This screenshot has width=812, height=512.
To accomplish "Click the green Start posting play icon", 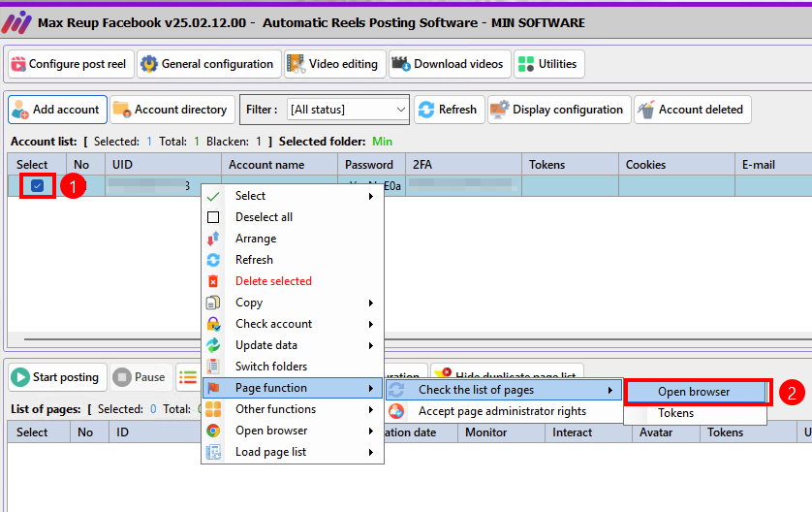I will pyautogui.click(x=20, y=377).
